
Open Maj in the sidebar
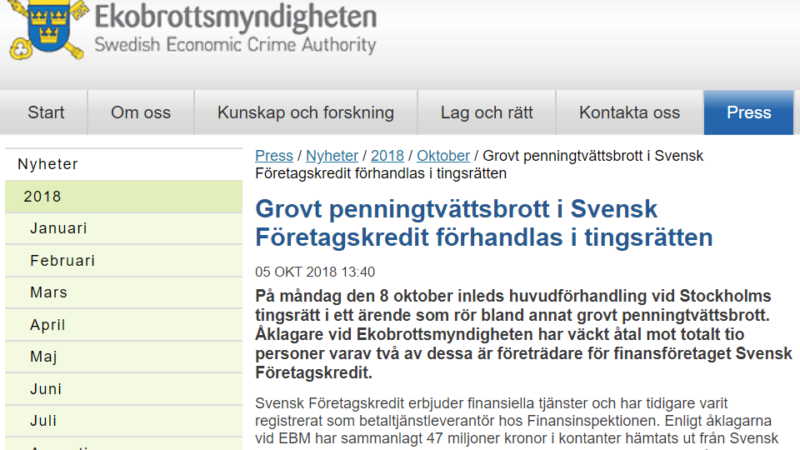123,357
